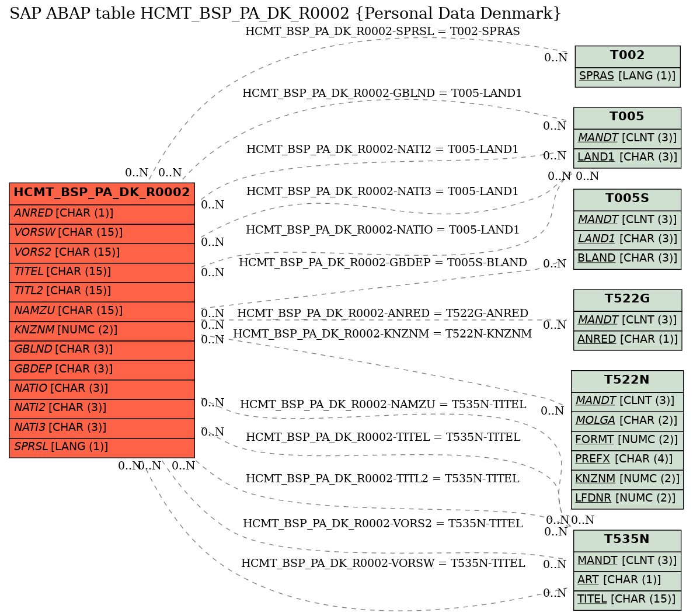Image resolution: width=693 pixels, height=616 pixels.
Task: Click the NAMZU = T535N-TITEL relation label
Action: tap(383, 404)
